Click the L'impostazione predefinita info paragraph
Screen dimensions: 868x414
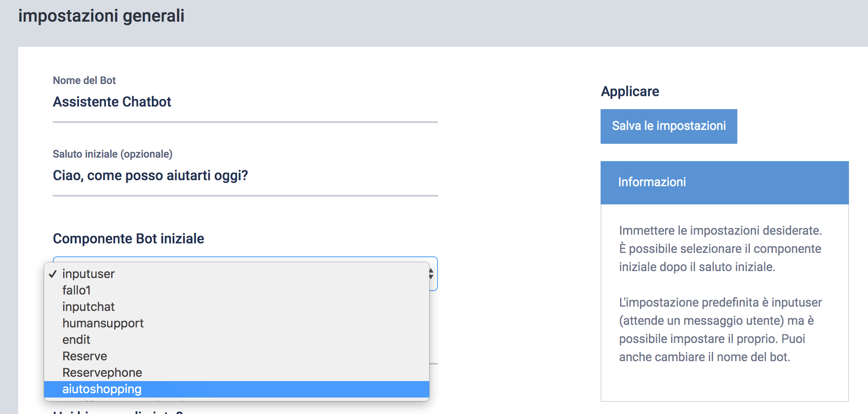(x=720, y=330)
